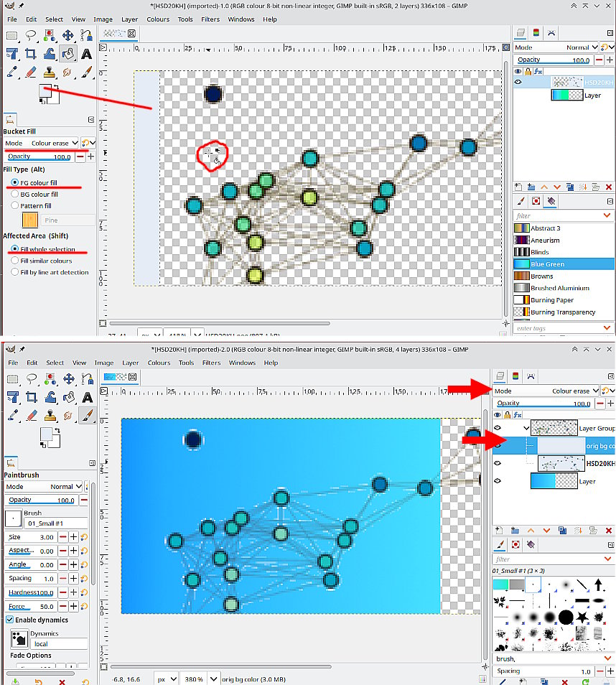Duplicate the layer in bottom window layers panel
The width and height of the screenshot is (616, 685).
pos(562,531)
